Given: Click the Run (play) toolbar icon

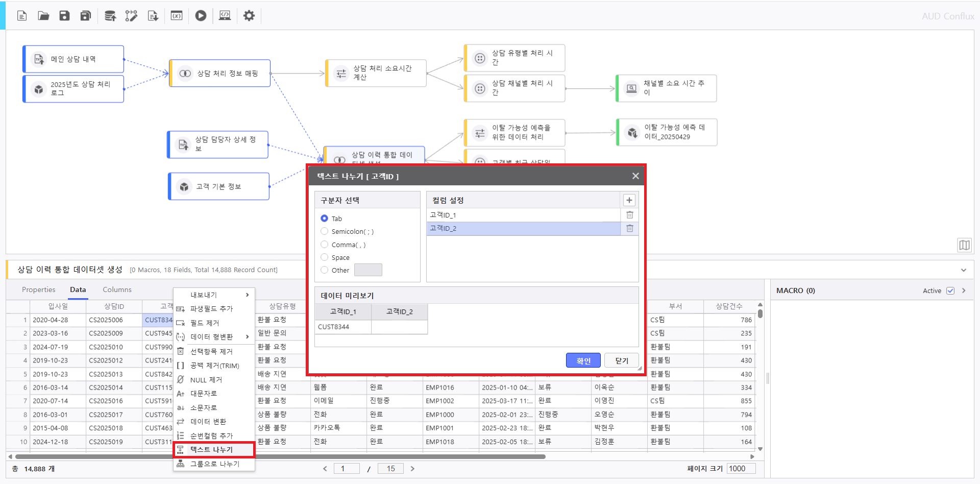Looking at the screenshot, I should pyautogui.click(x=201, y=16).
